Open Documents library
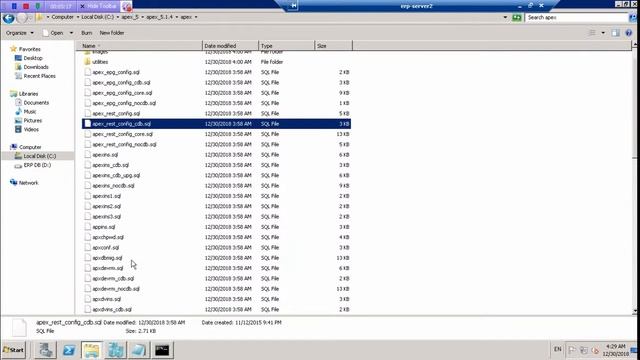 click(x=36, y=103)
